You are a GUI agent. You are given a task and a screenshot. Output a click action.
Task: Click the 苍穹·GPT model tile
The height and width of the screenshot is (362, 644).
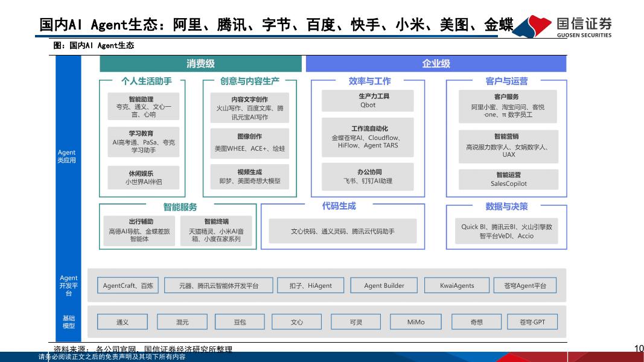tap(532, 322)
